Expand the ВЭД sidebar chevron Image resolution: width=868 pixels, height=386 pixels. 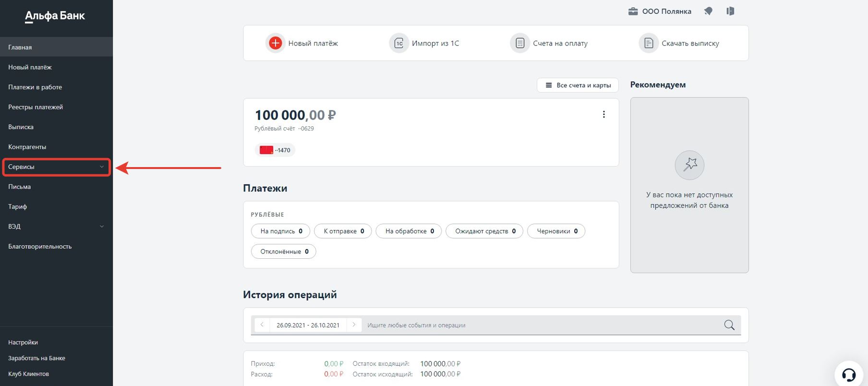tap(102, 227)
